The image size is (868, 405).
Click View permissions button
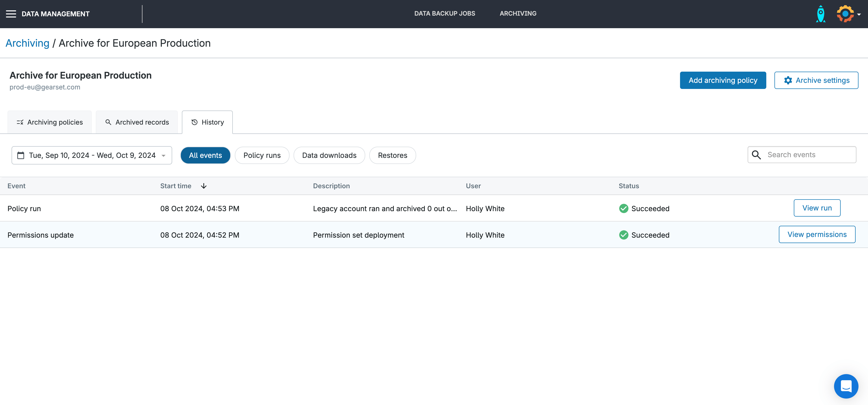click(x=817, y=235)
